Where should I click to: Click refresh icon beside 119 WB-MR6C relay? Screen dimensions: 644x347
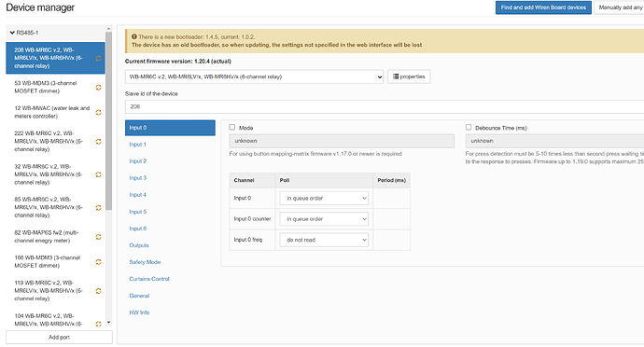coord(99,291)
